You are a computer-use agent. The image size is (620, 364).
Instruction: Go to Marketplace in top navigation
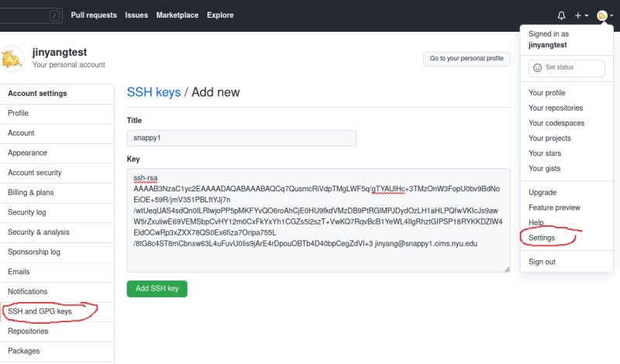(177, 15)
